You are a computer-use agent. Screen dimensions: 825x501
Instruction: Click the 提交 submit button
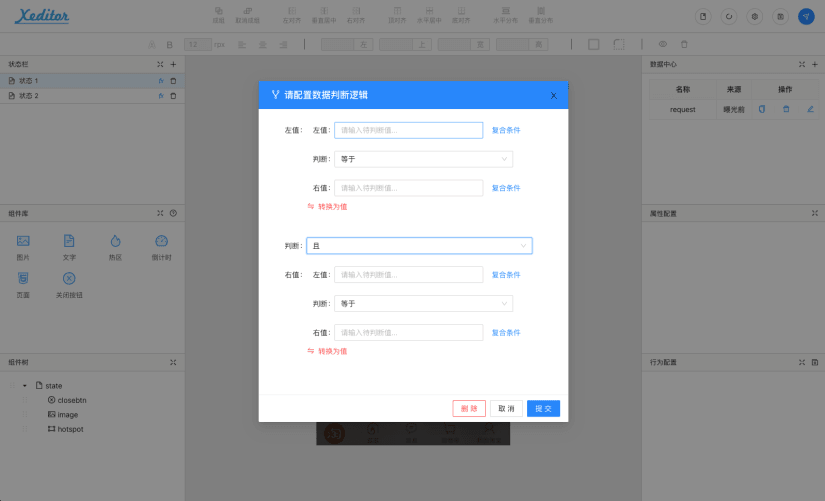tap(544, 408)
